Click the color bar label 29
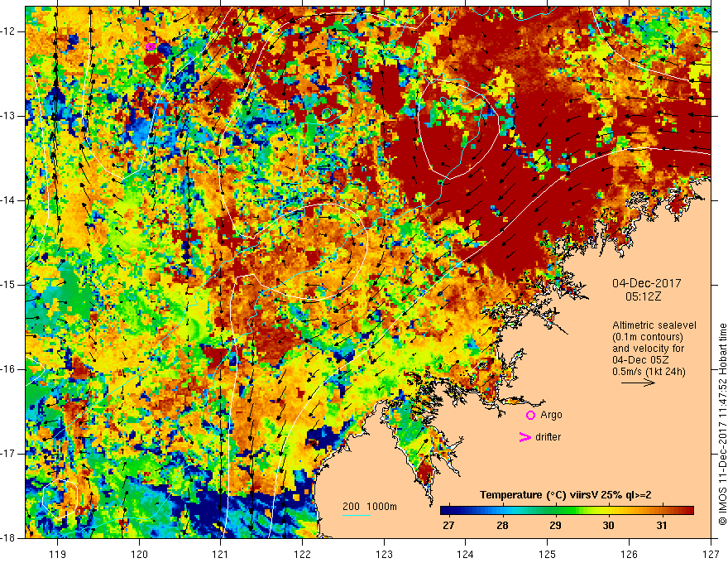 (x=555, y=526)
